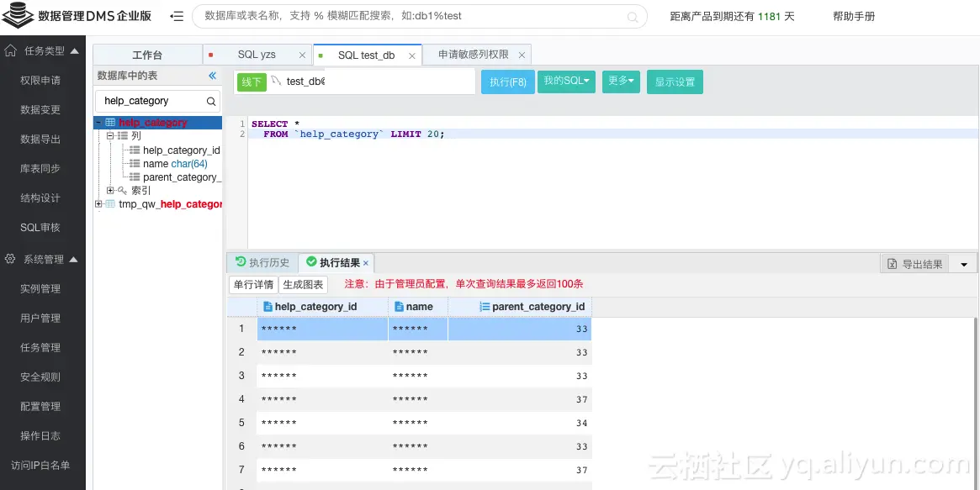Click the 执行(F8) execute button
This screenshot has height=490, width=980.
pos(508,82)
